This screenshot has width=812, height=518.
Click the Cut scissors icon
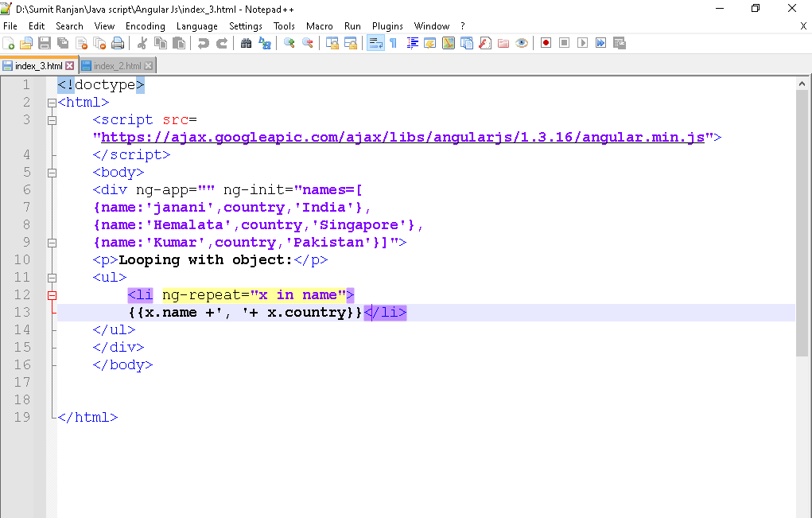click(x=142, y=43)
